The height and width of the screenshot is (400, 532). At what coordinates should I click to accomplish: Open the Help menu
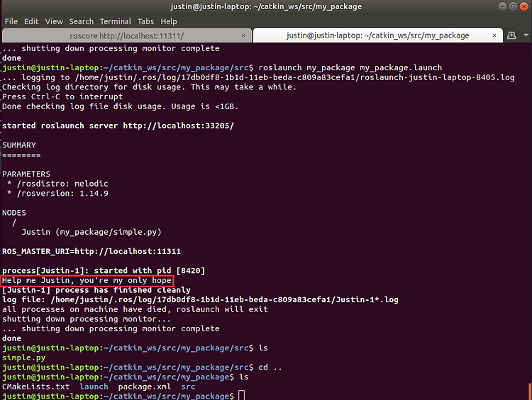click(169, 21)
